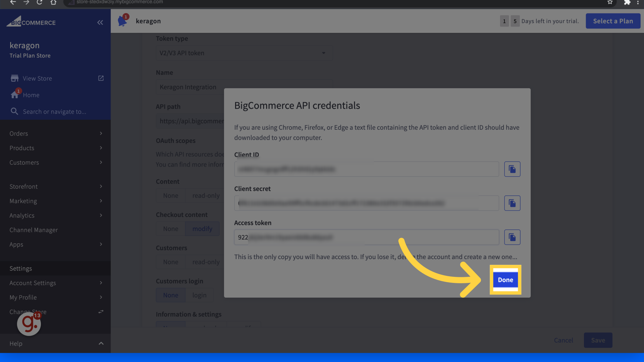This screenshot has height=362, width=644.
Task: Open the Guidde g. floating badge
Action: [x=29, y=324]
